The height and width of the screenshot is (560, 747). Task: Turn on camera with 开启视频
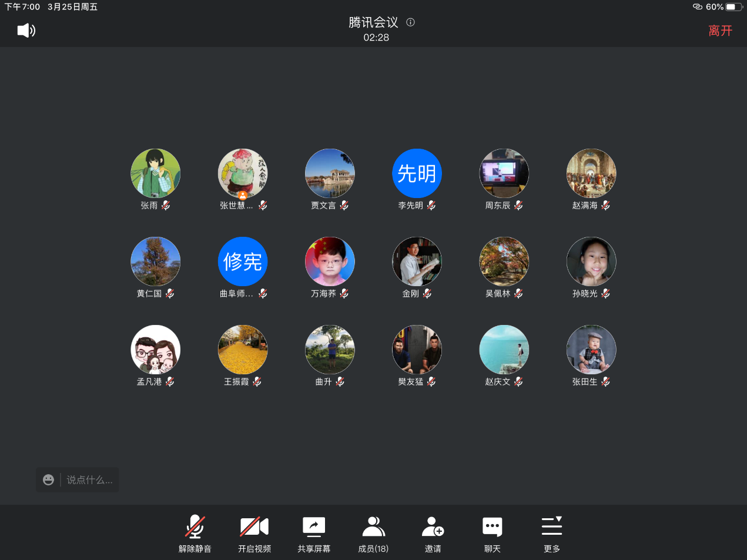coord(254,534)
